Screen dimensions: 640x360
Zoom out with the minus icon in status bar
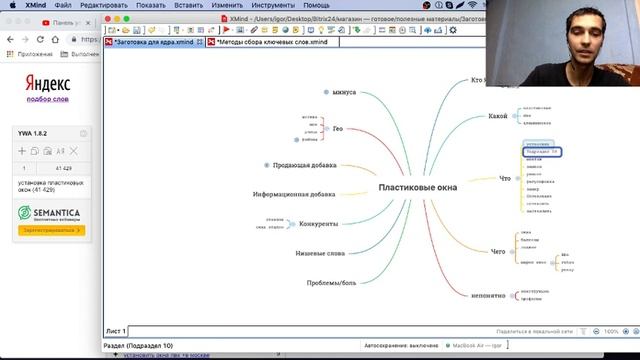point(596,331)
